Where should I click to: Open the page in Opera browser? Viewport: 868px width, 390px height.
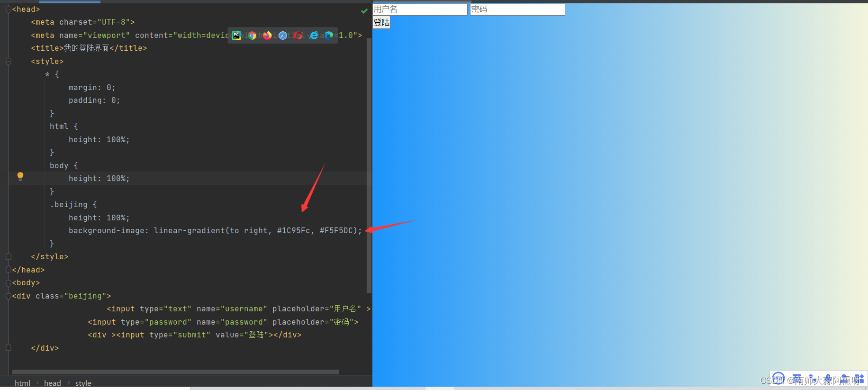tap(298, 36)
